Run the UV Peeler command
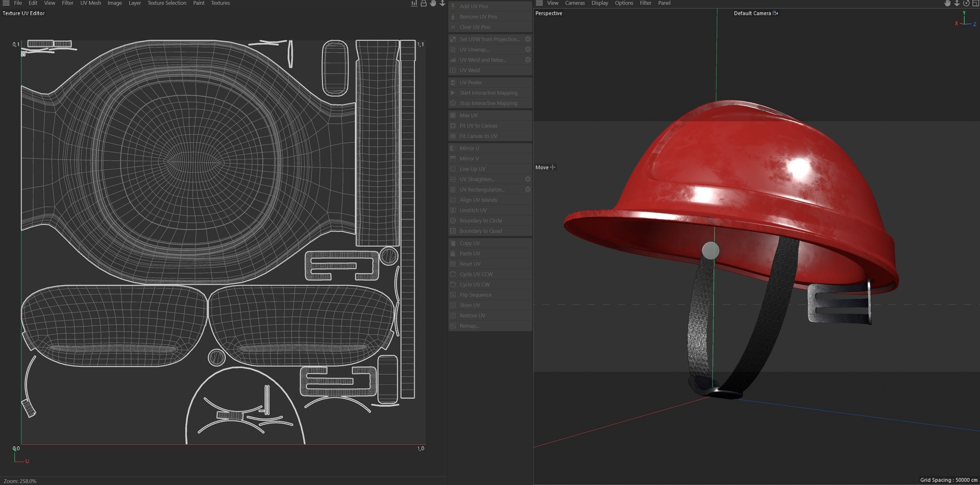This screenshot has width=980, height=485. (x=490, y=82)
